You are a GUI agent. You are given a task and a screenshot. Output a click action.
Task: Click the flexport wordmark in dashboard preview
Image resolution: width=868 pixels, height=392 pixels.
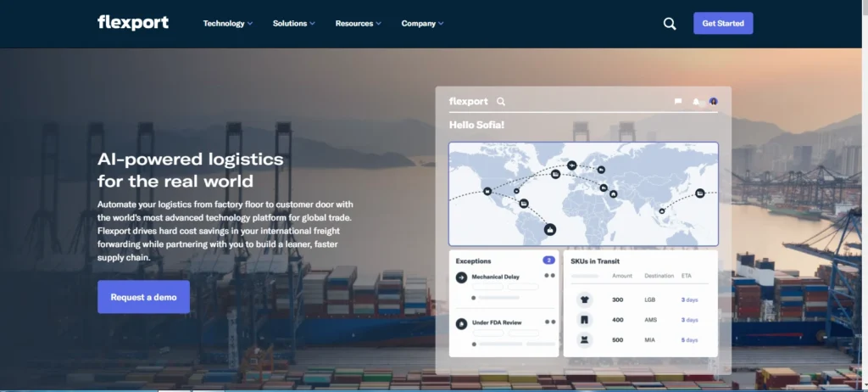tap(468, 102)
